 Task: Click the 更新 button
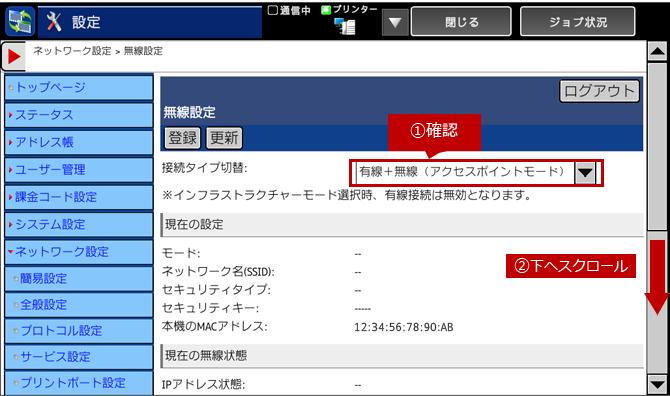click(x=224, y=138)
